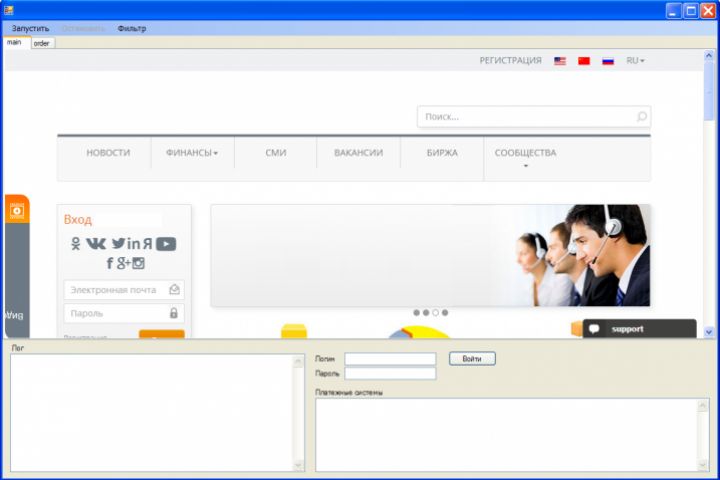Click the Вход heading
Image resolution: width=720 pixels, height=480 pixels.
(x=78, y=220)
